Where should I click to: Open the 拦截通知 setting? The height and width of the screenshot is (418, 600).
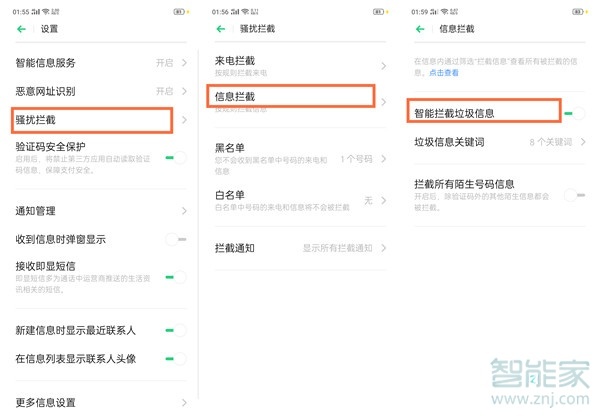click(x=300, y=246)
